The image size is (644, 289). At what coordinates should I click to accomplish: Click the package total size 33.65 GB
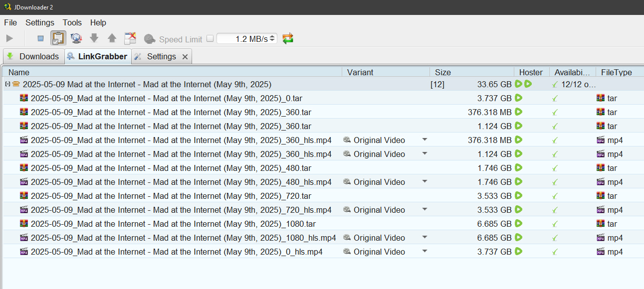coord(494,84)
